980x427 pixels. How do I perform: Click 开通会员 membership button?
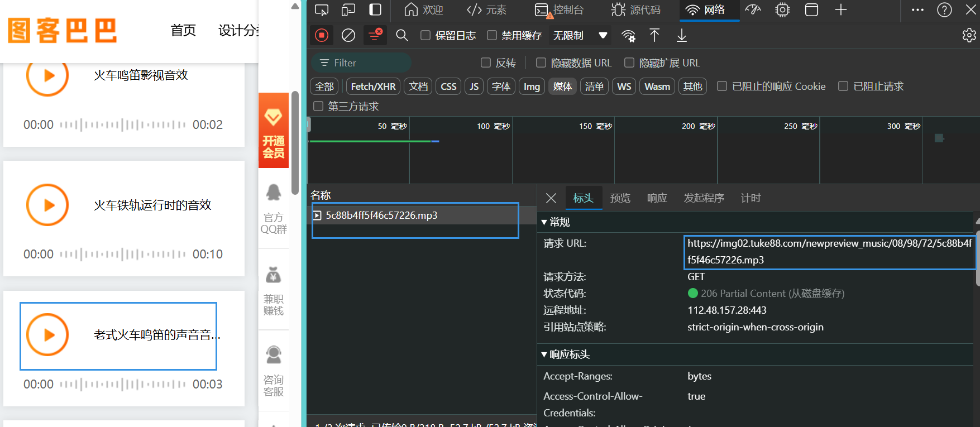tap(274, 131)
